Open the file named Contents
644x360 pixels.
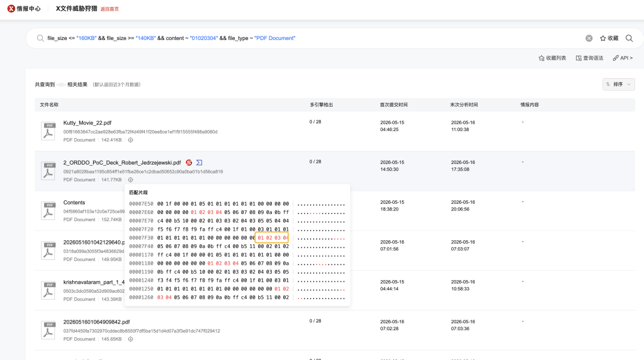click(74, 203)
